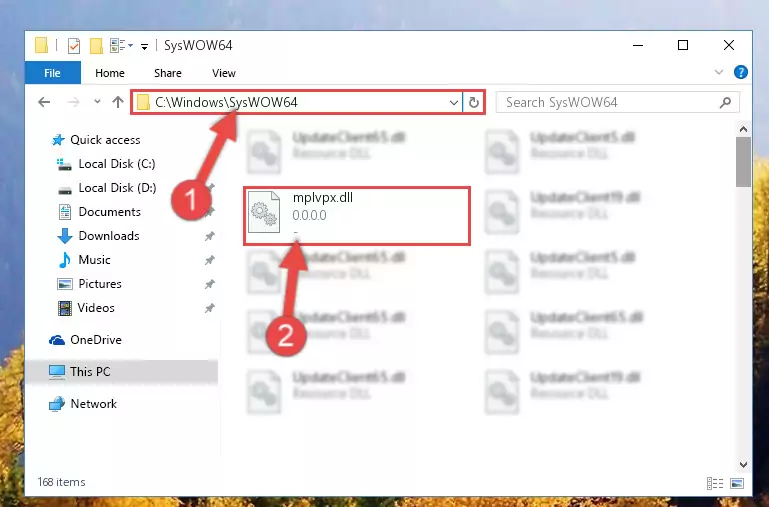Open the File menu

(52, 73)
